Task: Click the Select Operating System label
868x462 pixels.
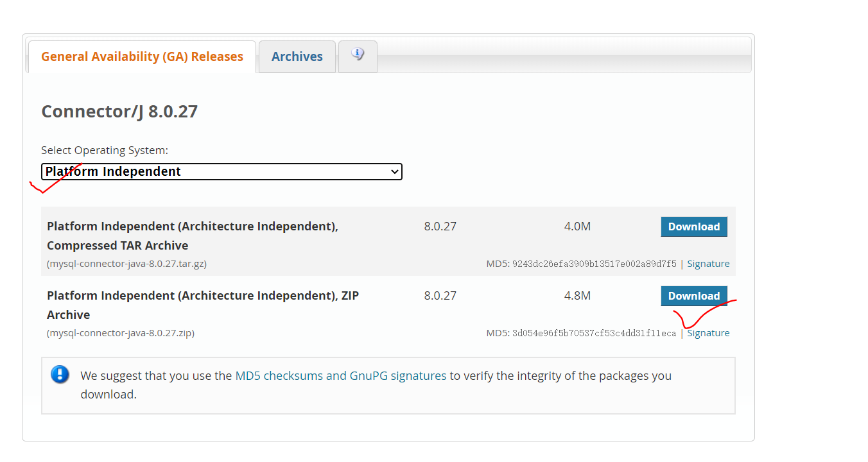Action: 104,150
